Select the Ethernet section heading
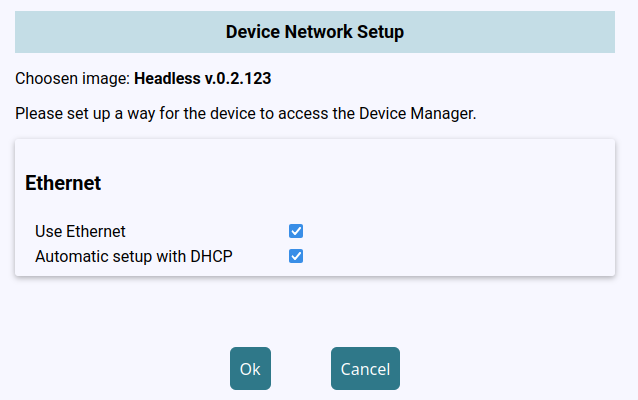 click(63, 184)
